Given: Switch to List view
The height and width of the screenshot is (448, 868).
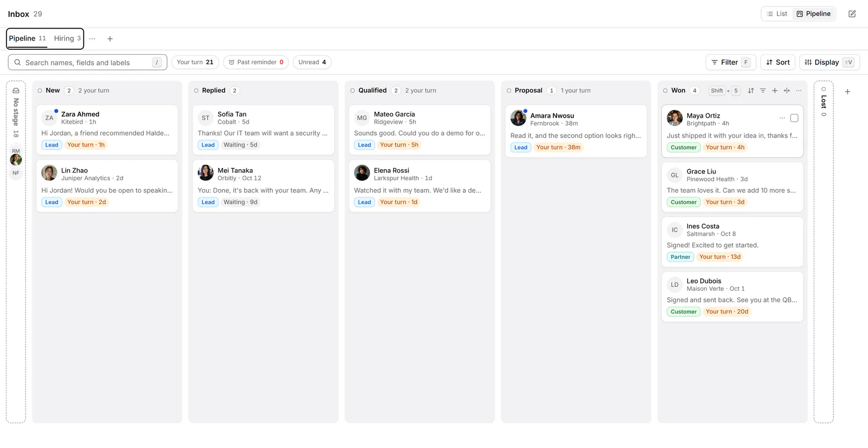Looking at the screenshot, I should tap(777, 14).
